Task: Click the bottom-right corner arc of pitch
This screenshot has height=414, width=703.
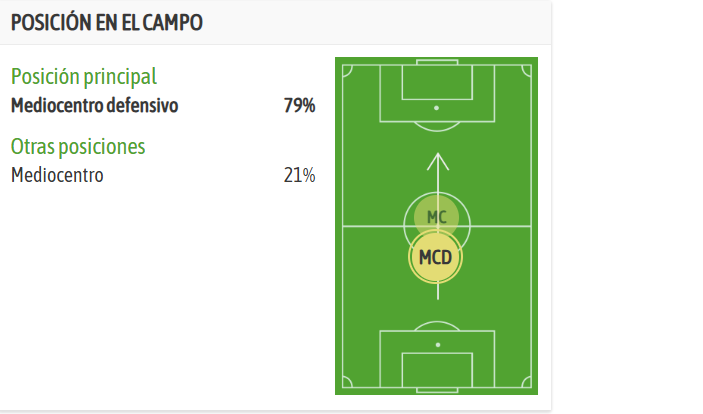Action: pyautogui.click(x=527, y=382)
